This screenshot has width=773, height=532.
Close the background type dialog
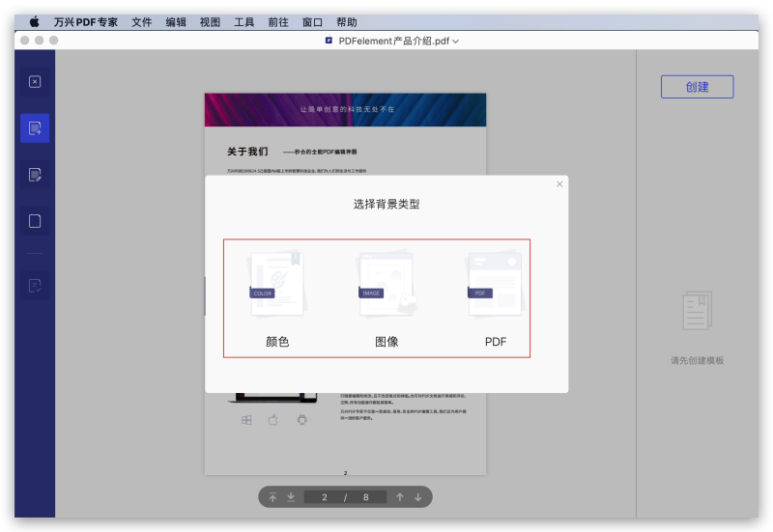pos(559,183)
